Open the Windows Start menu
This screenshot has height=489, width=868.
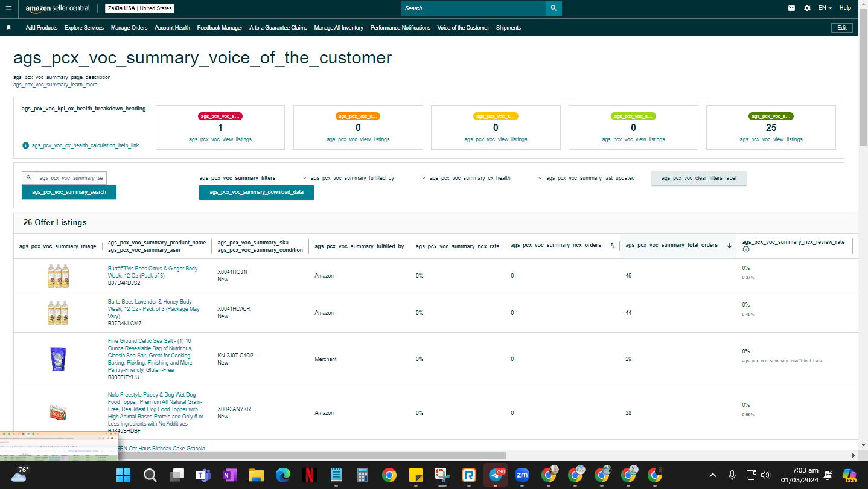pyautogui.click(x=123, y=475)
